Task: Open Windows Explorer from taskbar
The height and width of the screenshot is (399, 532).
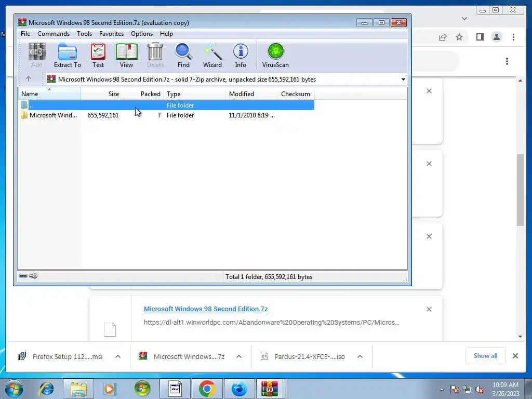Action: pos(78,389)
